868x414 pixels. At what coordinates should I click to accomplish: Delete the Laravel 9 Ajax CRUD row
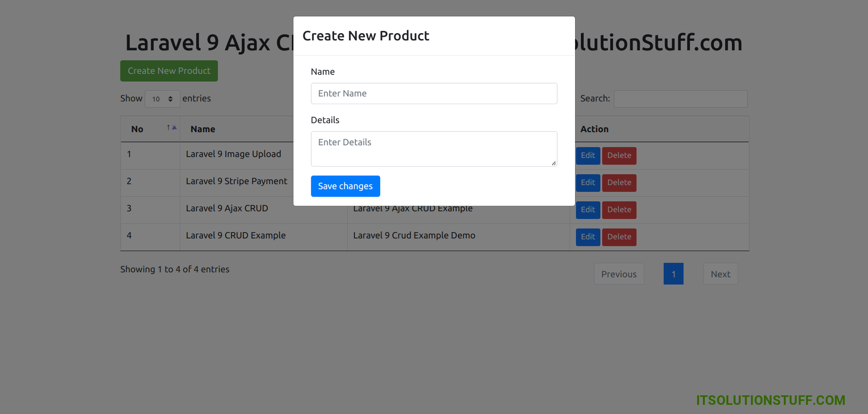(619, 210)
